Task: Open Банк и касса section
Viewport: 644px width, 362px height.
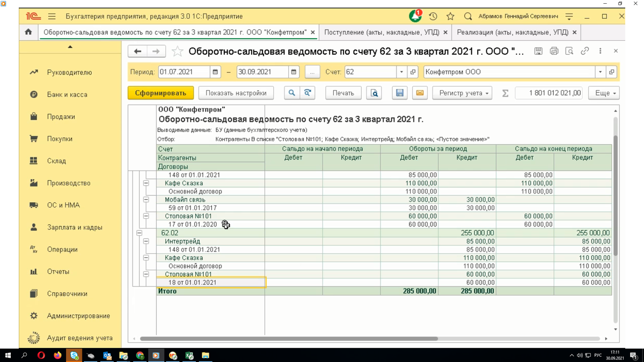Action: coord(67,94)
